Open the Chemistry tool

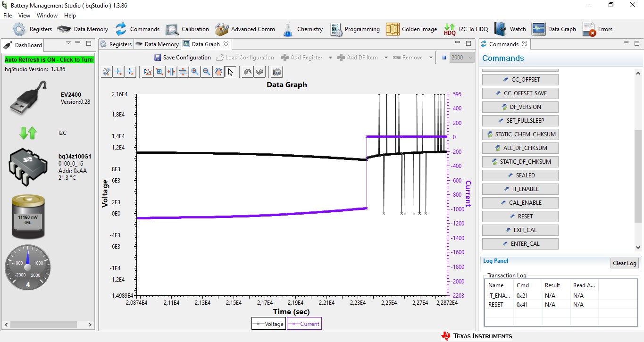[302, 29]
